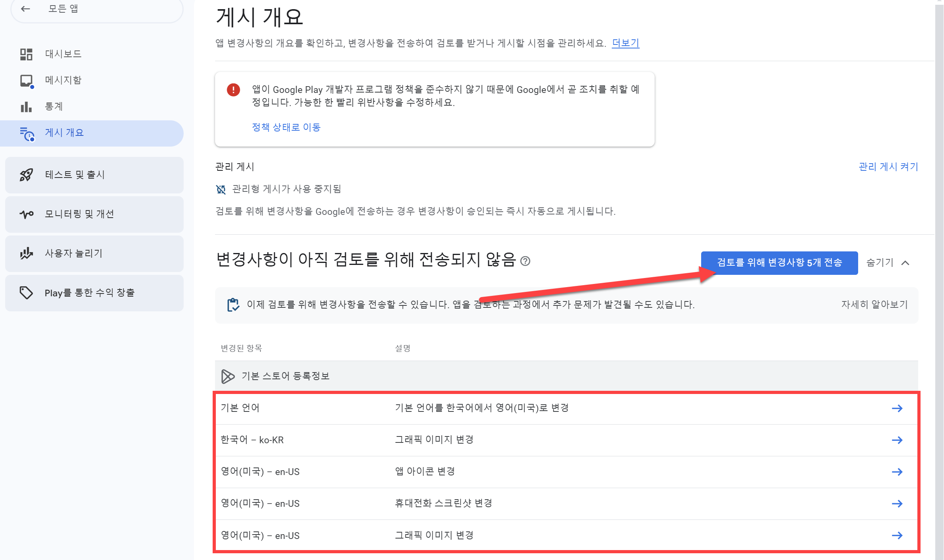
Task: Follow the 정책 상태로 이동 link
Action: point(286,127)
